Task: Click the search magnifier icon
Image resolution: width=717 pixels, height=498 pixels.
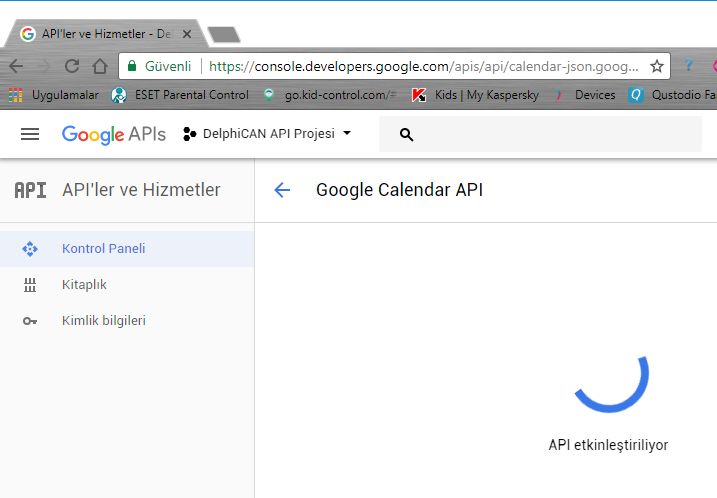Action: (407, 134)
